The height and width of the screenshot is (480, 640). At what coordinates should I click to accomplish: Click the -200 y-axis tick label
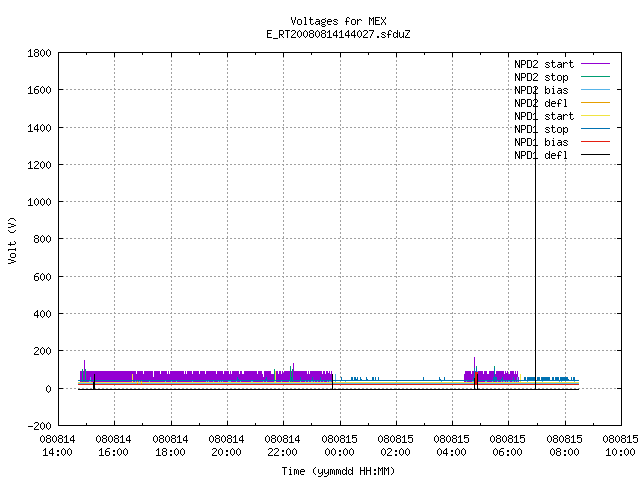pyautogui.click(x=39, y=426)
